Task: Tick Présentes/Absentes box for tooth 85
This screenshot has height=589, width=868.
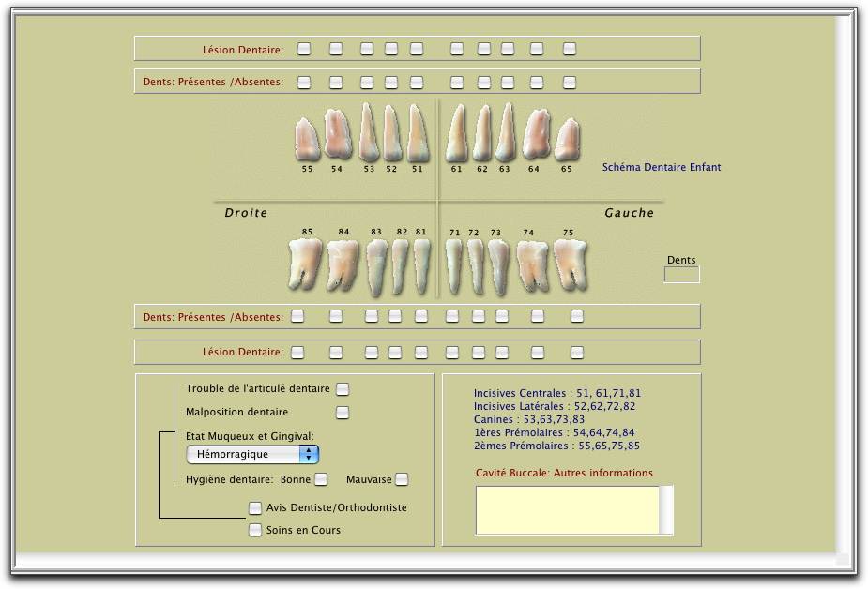Action: click(297, 316)
